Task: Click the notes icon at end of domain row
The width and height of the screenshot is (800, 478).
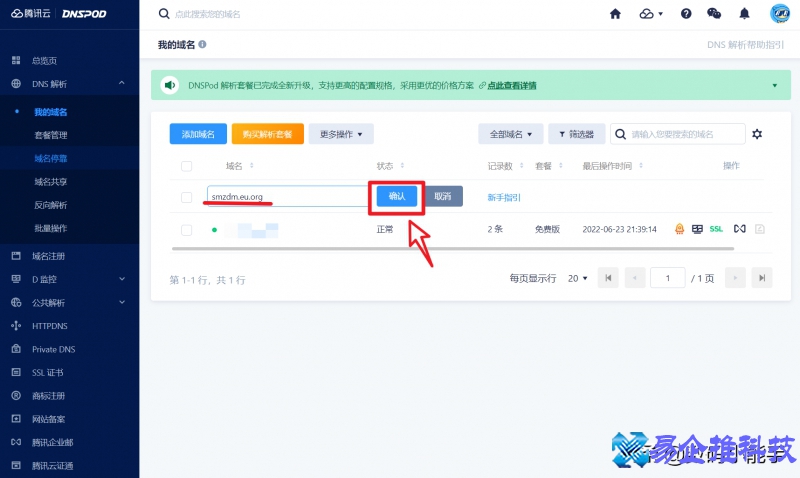Action: pyautogui.click(x=760, y=229)
